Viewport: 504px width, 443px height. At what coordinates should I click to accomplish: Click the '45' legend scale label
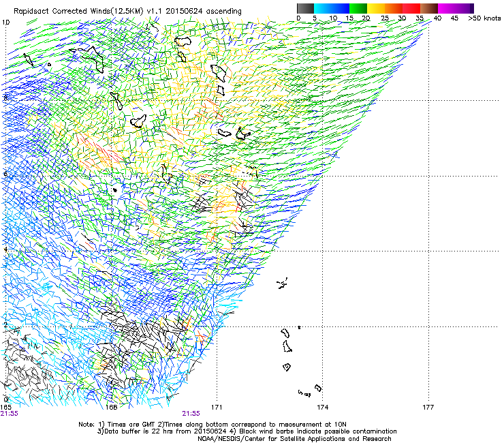coord(454,18)
